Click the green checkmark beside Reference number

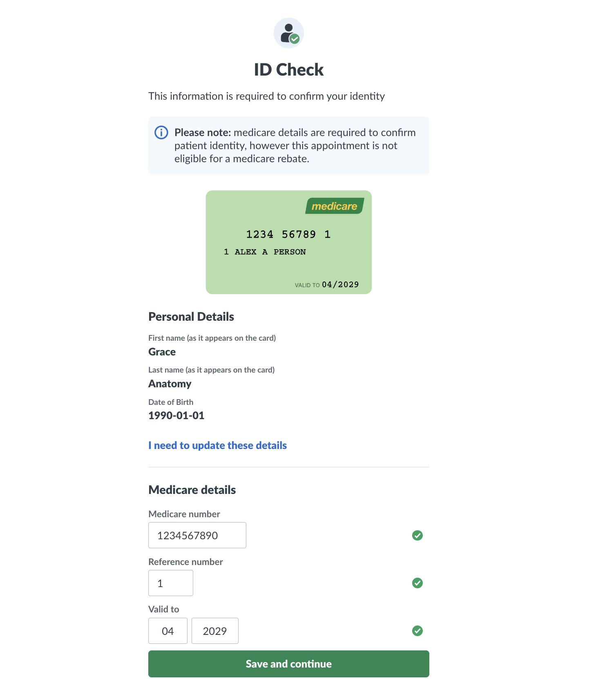click(417, 583)
